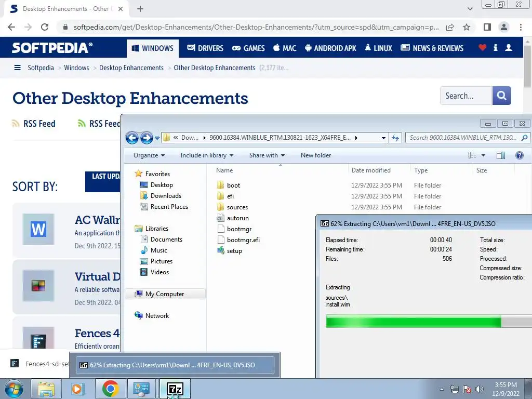
Task: Open the LINUX tab on Softpedia
Action: click(378, 48)
